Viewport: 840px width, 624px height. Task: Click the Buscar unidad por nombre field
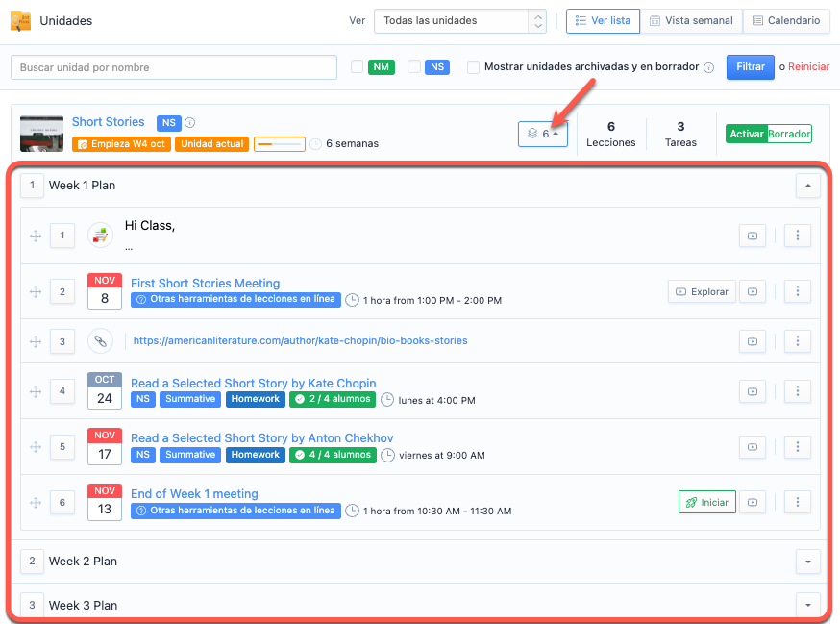coord(174,67)
